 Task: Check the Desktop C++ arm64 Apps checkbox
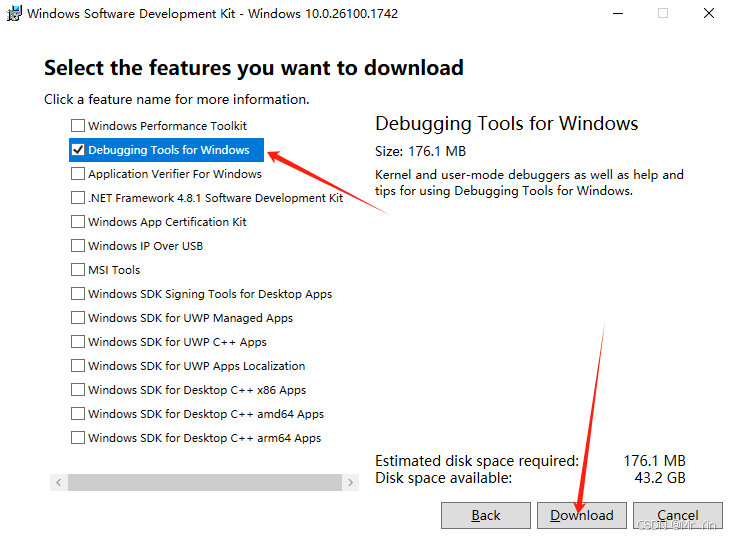(x=78, y=437)
